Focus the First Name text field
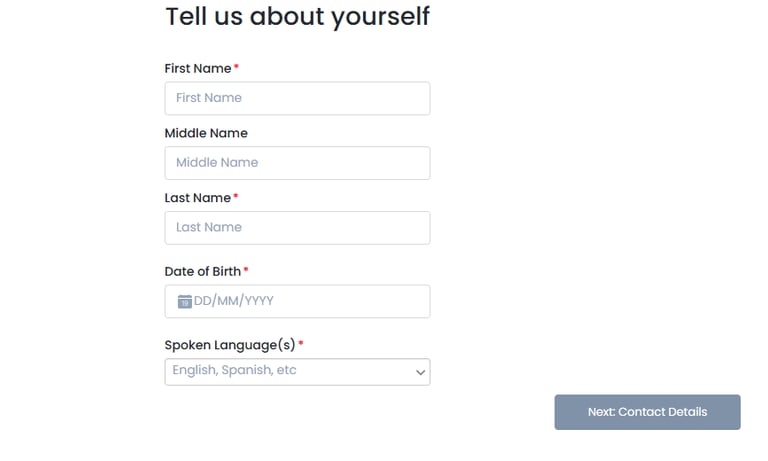Screen dimensions: 768x461 tap(297, 98)
